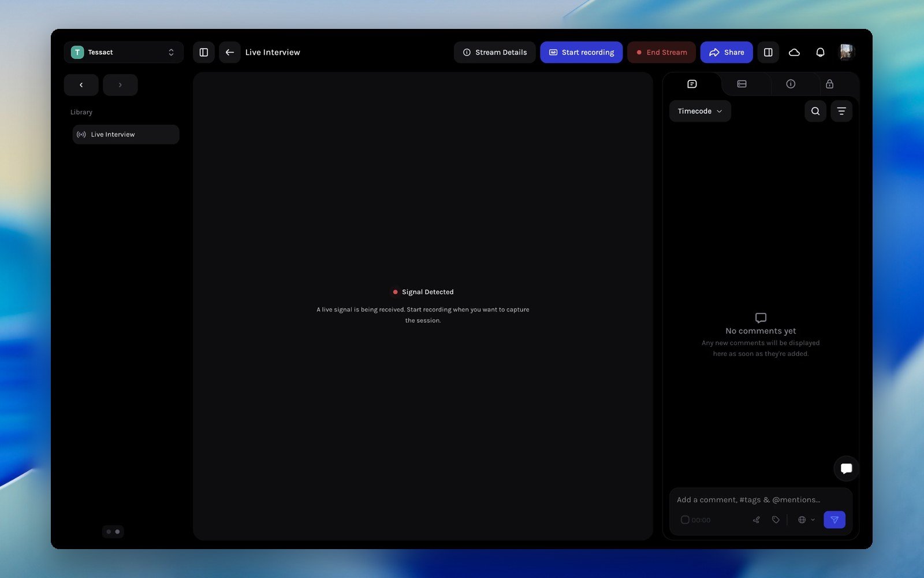Open the cloud status icon
Screen dimensions: 924x578
point(794,52)
